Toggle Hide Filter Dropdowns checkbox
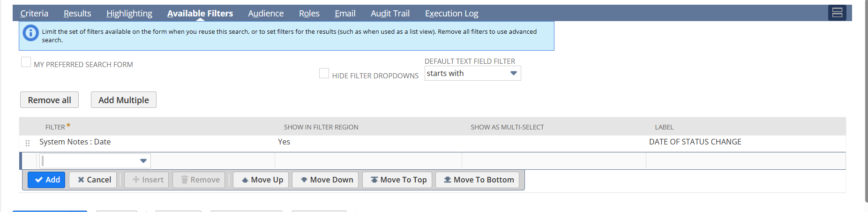This screenshot has height=212, width=868. [324, 73]
